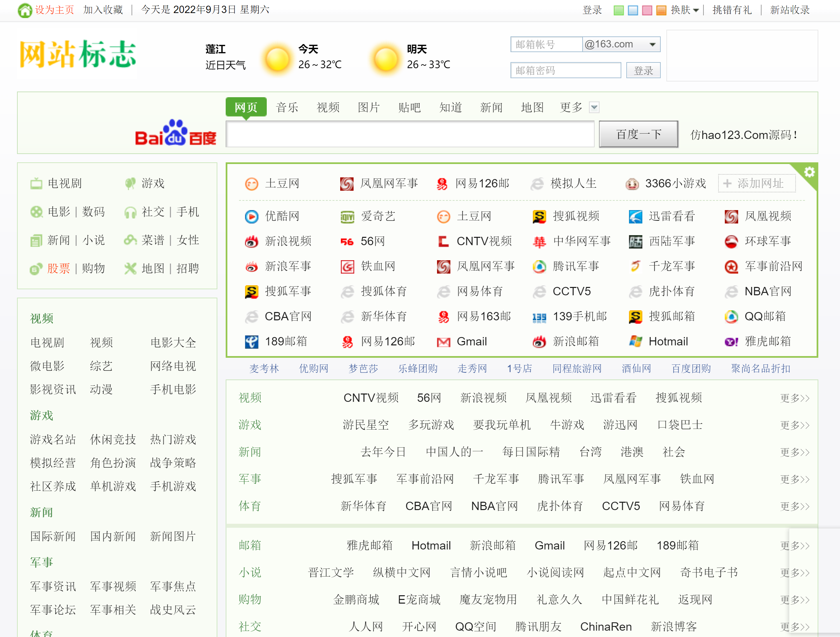Click the QQ邮箱 icon

coord(731,317)
